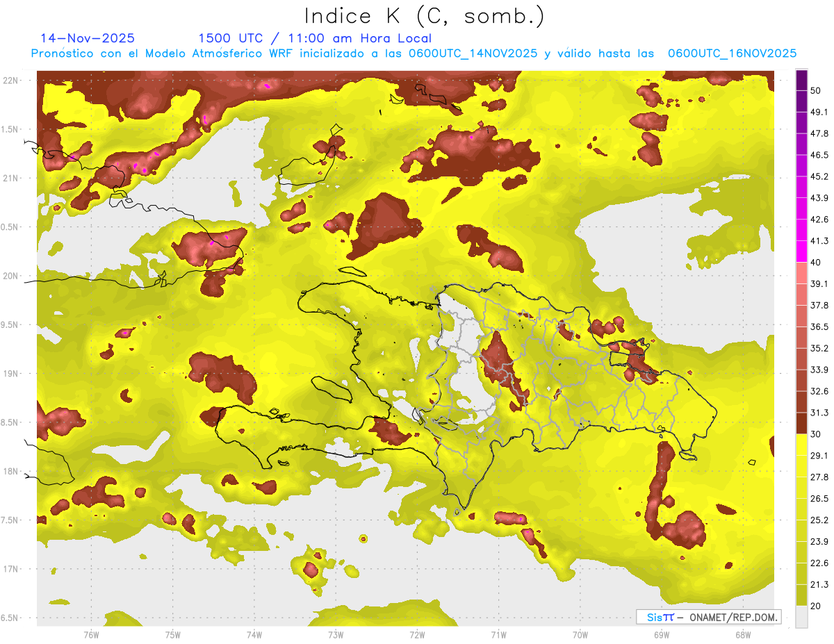Click the valid-until time '0600UTC_16NOV2025'
Screen dimensions: 834x644
pos(732,53)
